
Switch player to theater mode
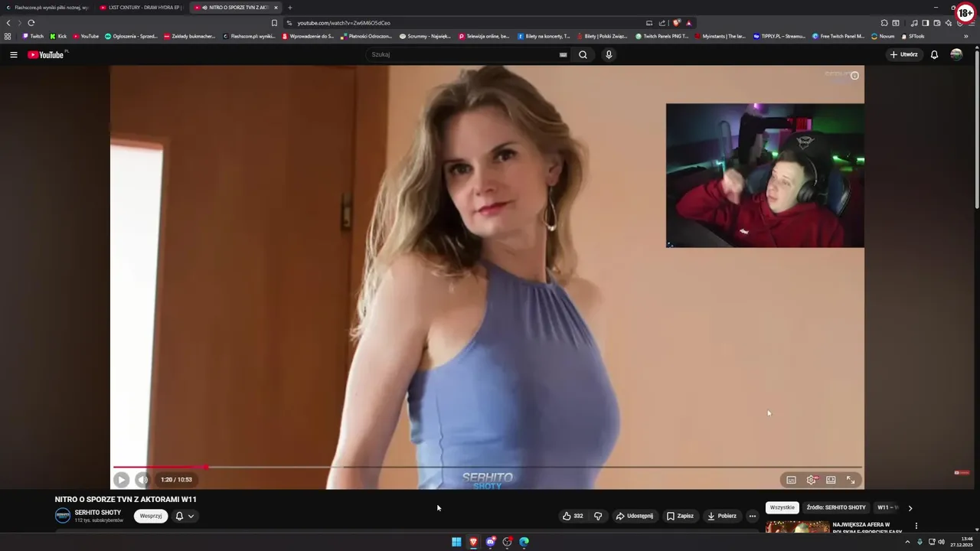(831, 480)
